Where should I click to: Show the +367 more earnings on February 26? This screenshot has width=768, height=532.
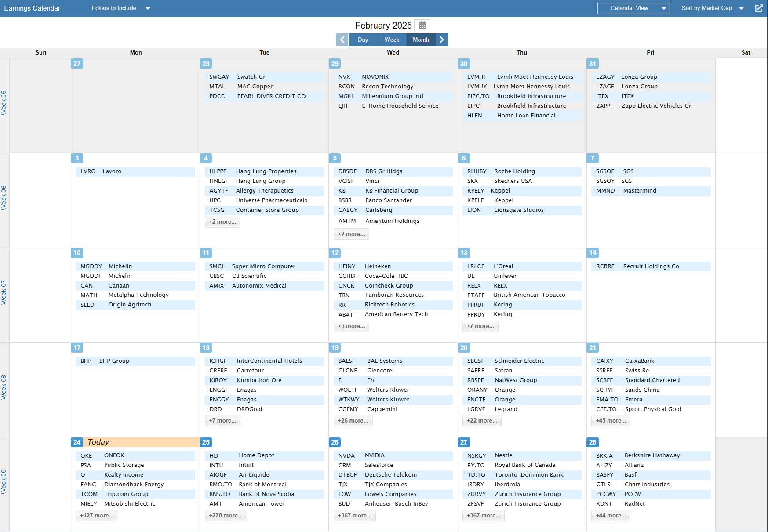354,515
